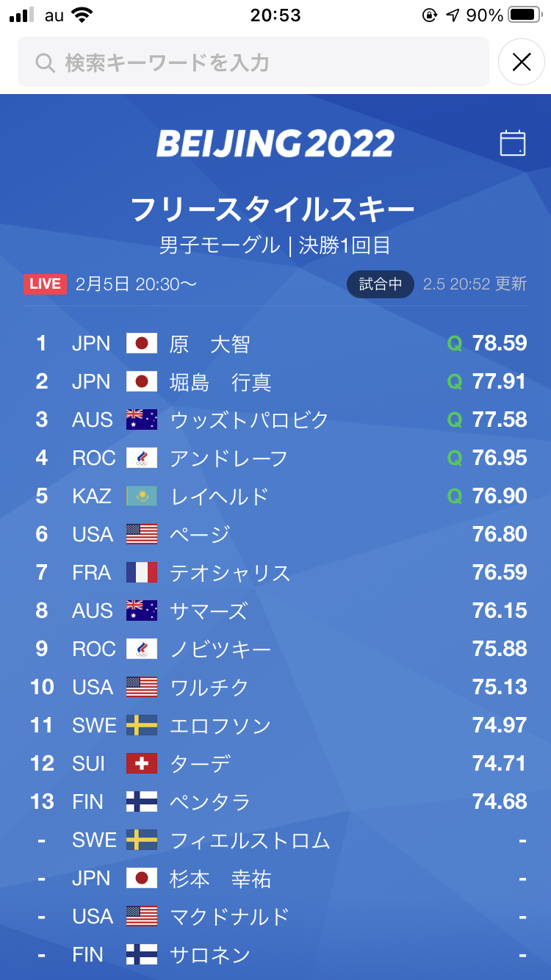Open the calendar schedule icon

[x=513, y=143]
